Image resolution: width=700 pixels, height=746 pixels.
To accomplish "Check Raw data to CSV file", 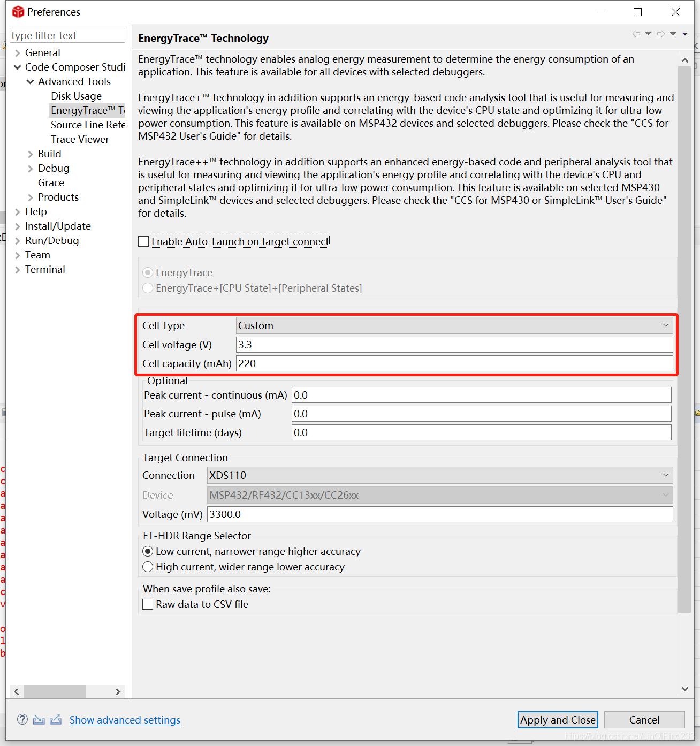I will 148,604.
